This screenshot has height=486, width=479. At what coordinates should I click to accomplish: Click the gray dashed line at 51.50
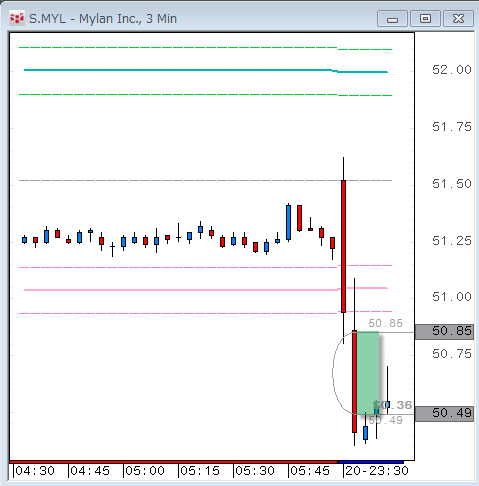point(206,180)
